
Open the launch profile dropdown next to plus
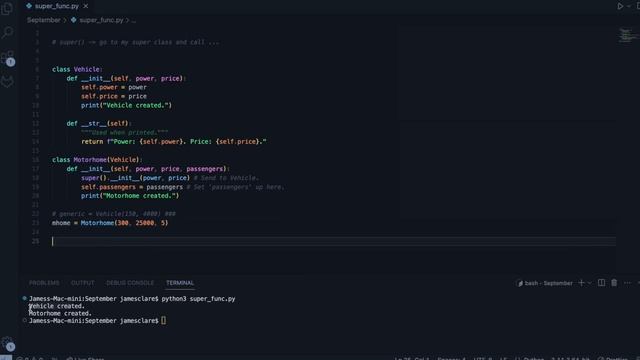[x=589, y=283]
